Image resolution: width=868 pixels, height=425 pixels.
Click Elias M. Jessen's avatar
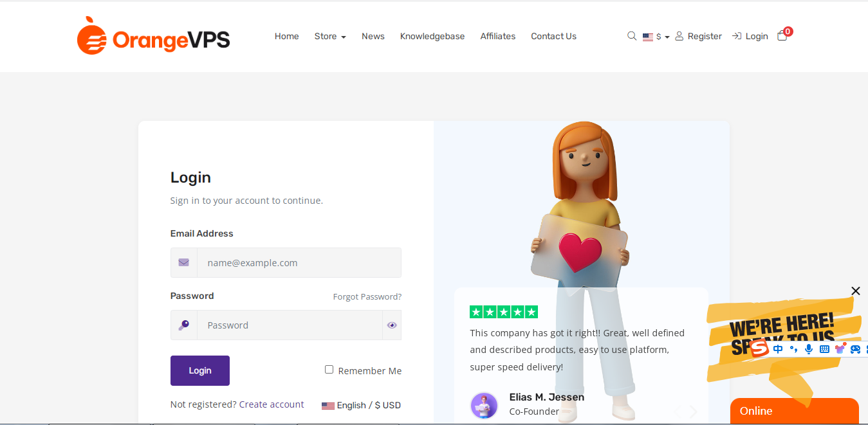(484, 406)
